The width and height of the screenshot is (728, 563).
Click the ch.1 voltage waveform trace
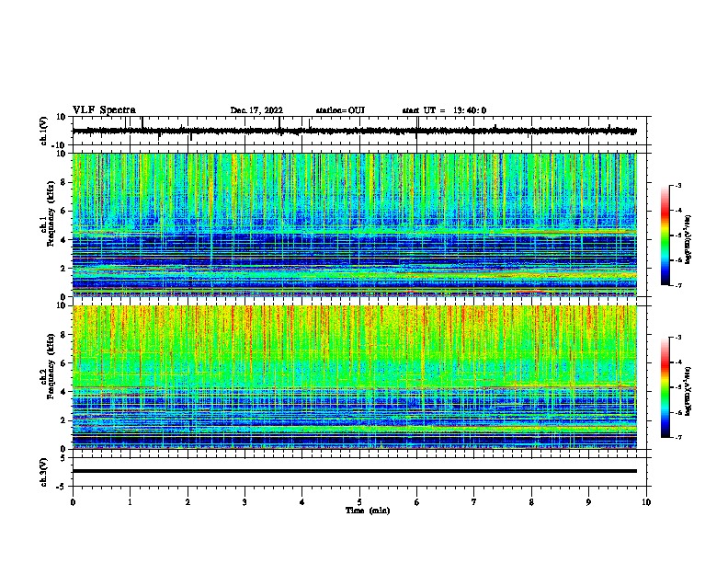[x=354, y=132]
